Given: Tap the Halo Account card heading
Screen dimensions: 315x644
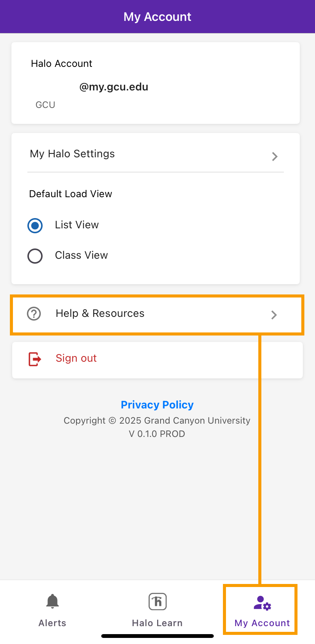Looking at the screenshot, I should point(62,63).
